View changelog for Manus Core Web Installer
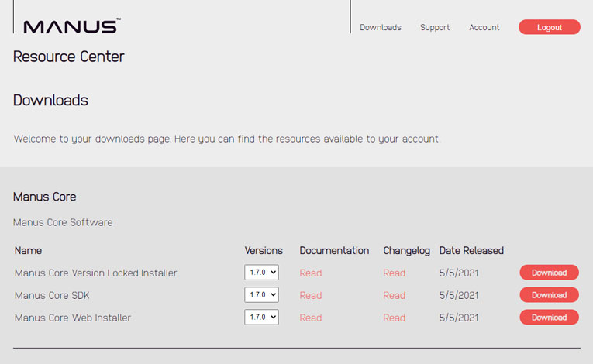Image resolution: width=593 pixels, height=364 pixels. 394,318
